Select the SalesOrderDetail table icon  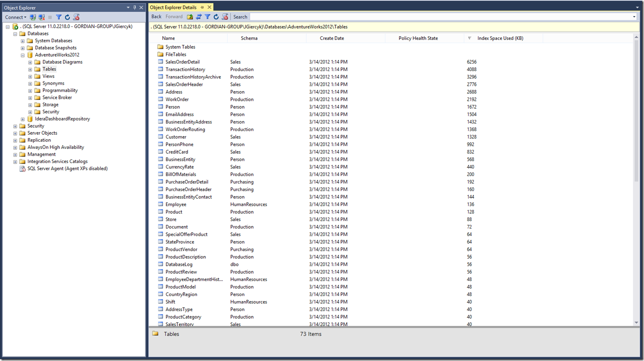pos(161,62)
